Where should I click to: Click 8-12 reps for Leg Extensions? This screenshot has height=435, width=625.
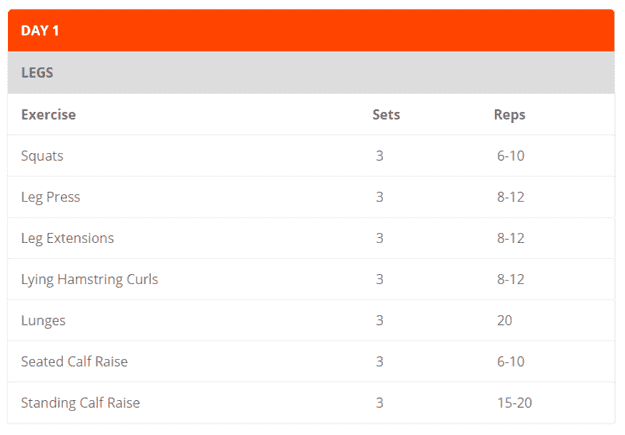pyautogui.click(x=510, y=238)
